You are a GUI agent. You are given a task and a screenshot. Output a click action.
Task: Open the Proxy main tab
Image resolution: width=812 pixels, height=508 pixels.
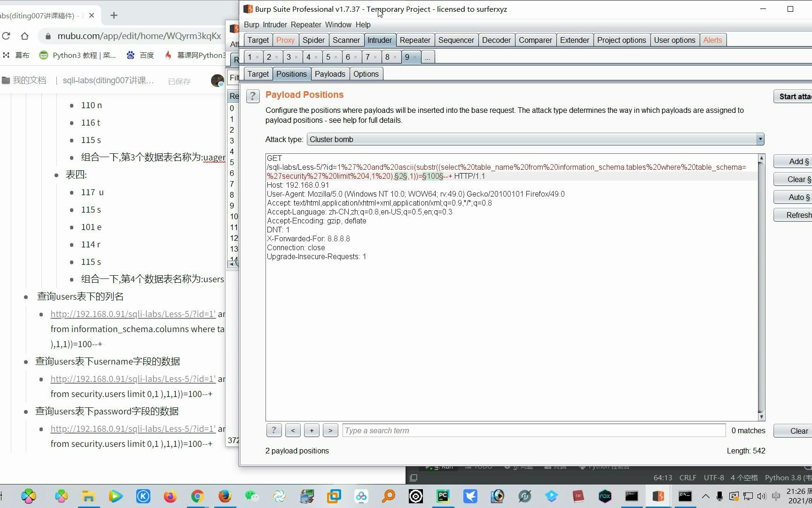point(285,40)
